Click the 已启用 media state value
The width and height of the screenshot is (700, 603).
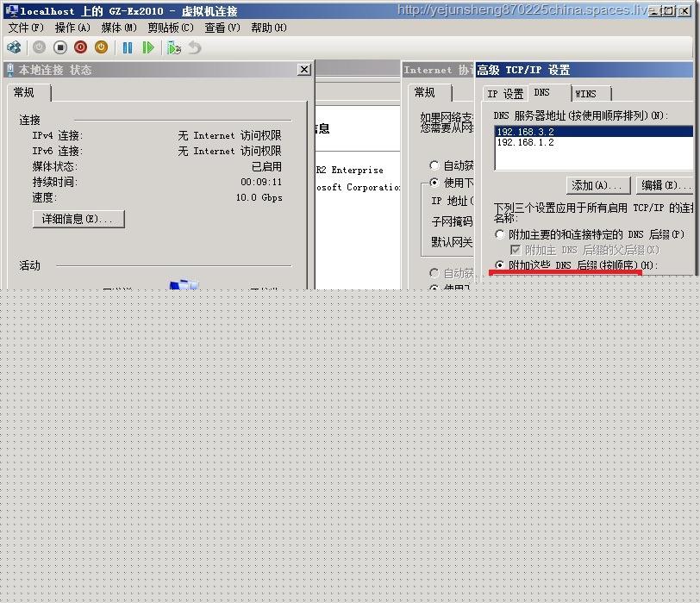(x=266, y=166)
